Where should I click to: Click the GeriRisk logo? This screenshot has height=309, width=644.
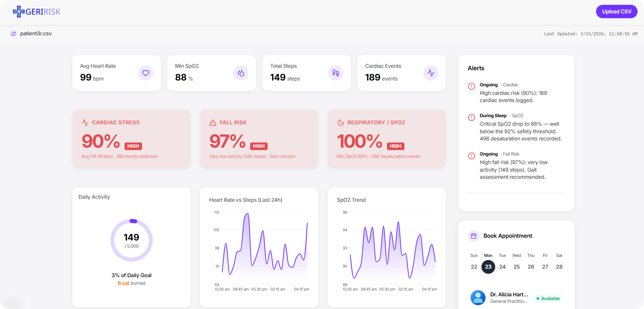[37, 12]
